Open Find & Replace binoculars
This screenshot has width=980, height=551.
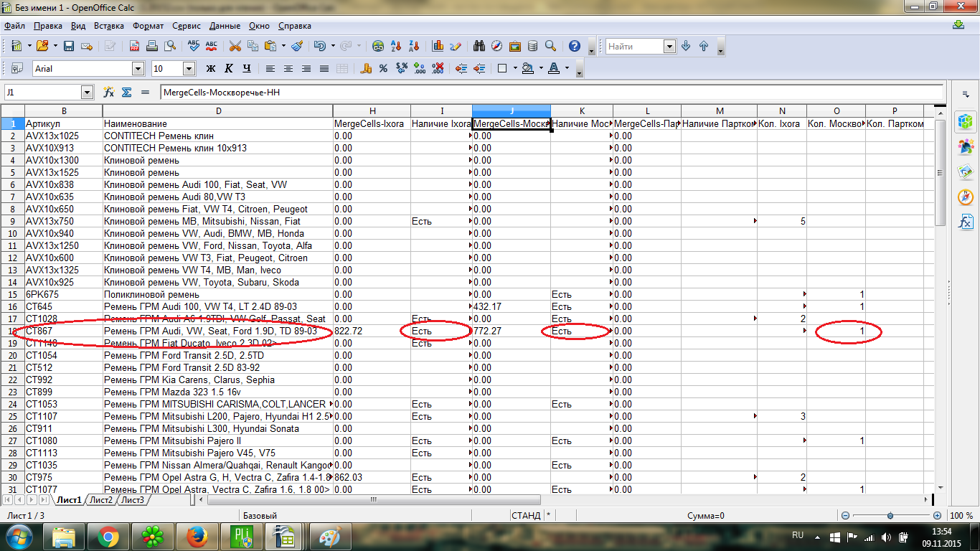pyautogui.click(x=479, y=46)
